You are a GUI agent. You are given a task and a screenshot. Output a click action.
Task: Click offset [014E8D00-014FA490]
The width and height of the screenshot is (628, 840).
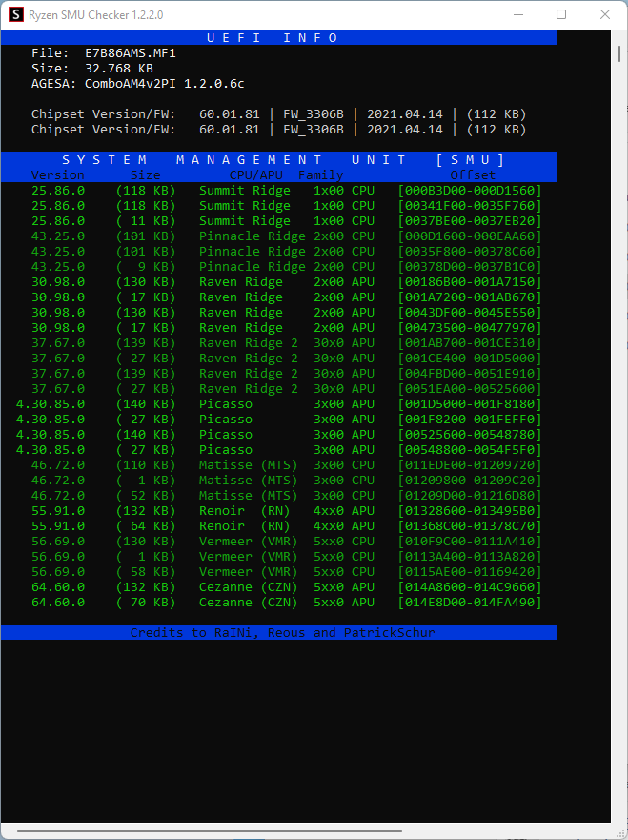click(x=470, y=603)
